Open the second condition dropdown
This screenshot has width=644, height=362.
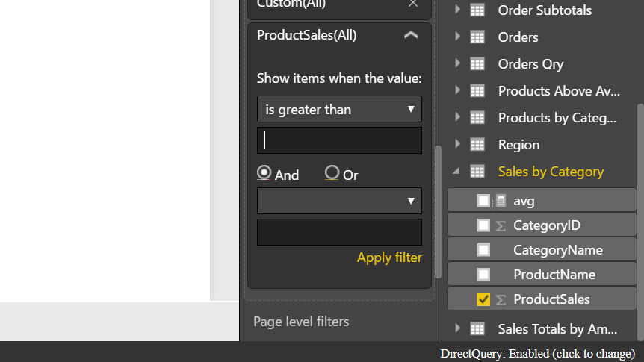pos(339,201)
